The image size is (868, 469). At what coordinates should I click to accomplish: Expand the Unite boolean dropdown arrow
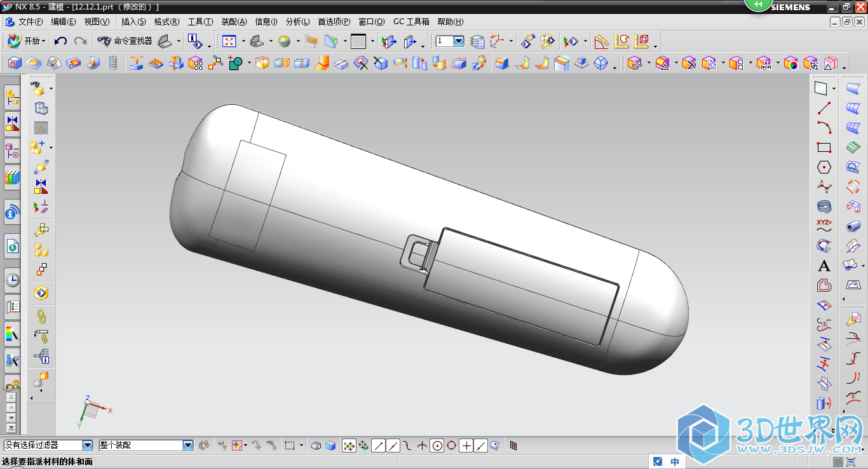click(250, 64)
